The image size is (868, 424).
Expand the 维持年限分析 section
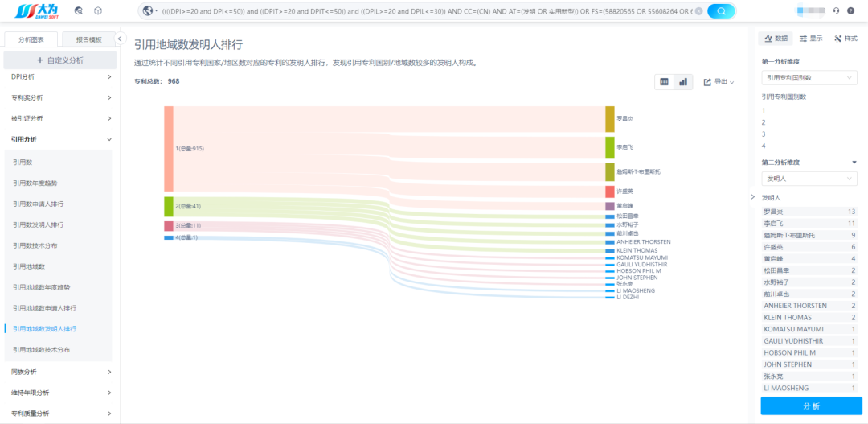(61, 393)
